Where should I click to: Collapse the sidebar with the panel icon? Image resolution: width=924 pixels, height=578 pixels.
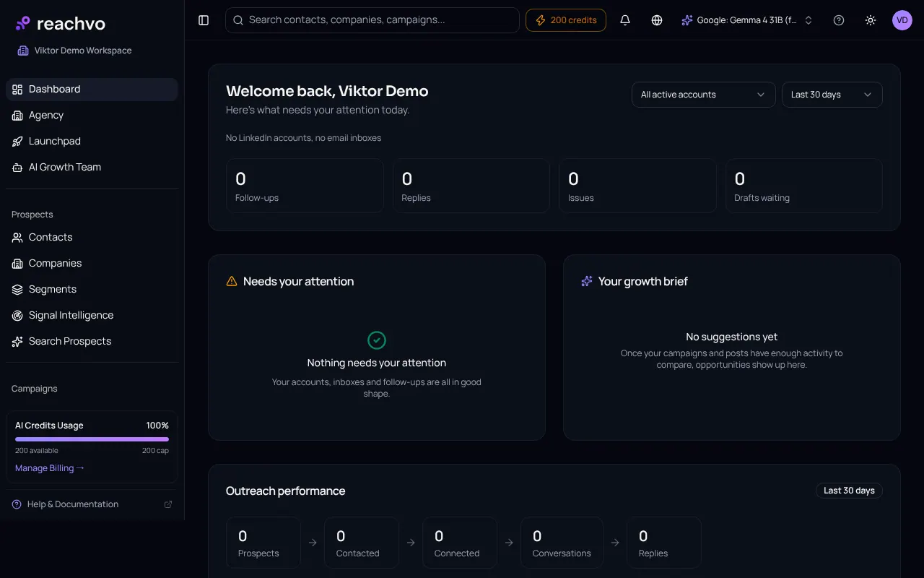[204, 20]
